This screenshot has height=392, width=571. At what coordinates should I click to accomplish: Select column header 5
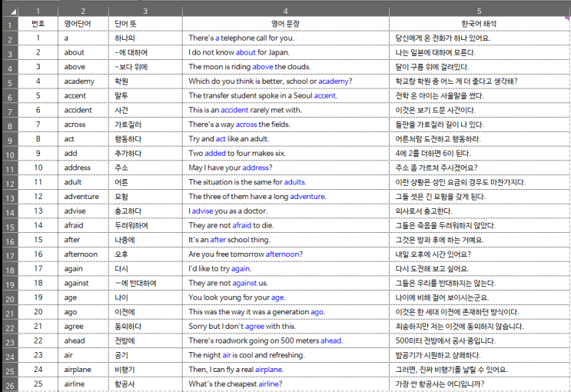(480, 12)
